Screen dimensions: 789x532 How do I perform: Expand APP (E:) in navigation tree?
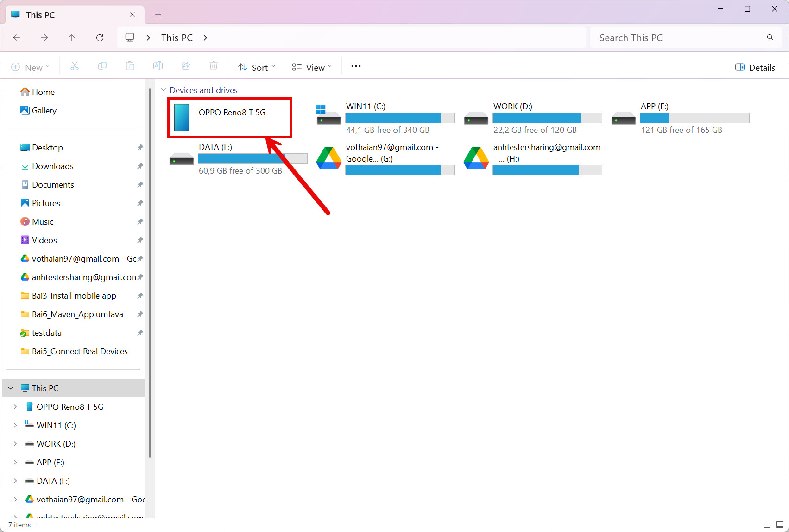(15, 462)
